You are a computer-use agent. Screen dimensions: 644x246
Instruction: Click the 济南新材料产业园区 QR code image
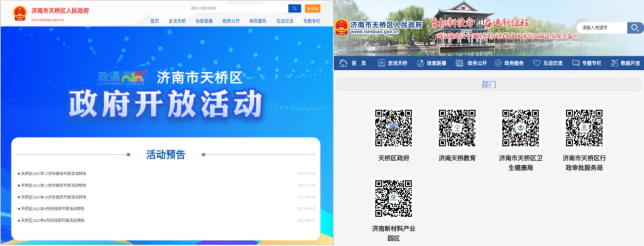393,199
